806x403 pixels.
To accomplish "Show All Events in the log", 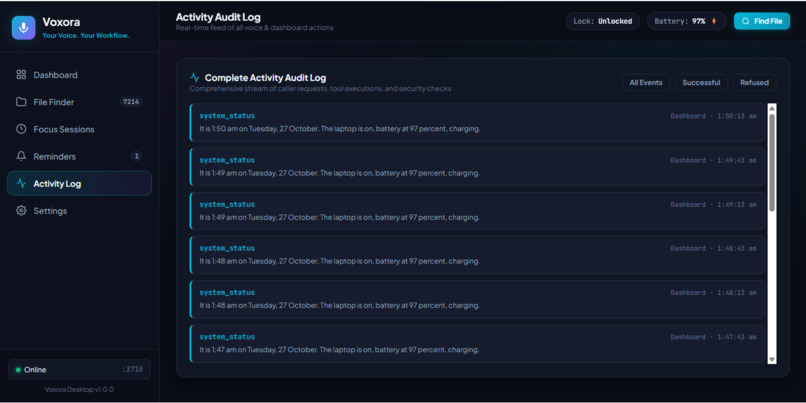I will coord(646,82).
